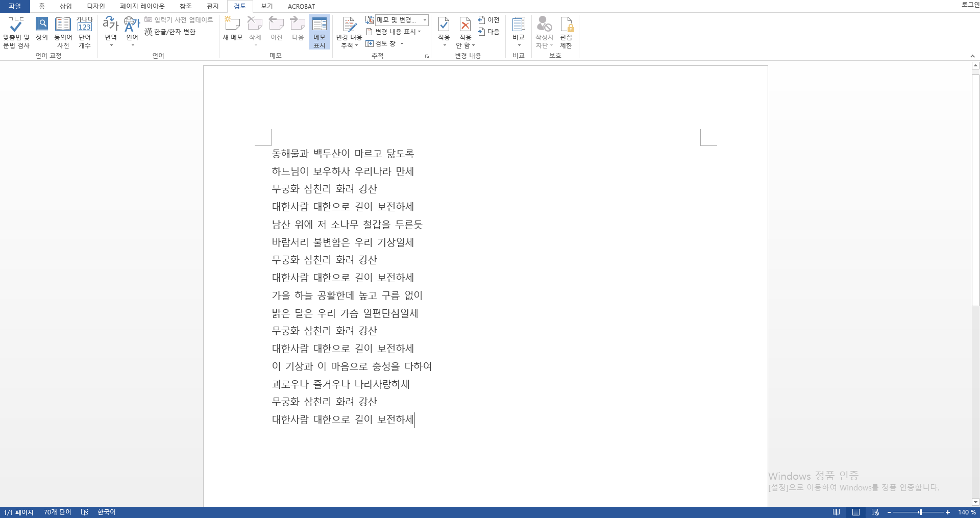Click the 적용 accept change icon
The width and height of the screenshot is (980, 518).
444,24
